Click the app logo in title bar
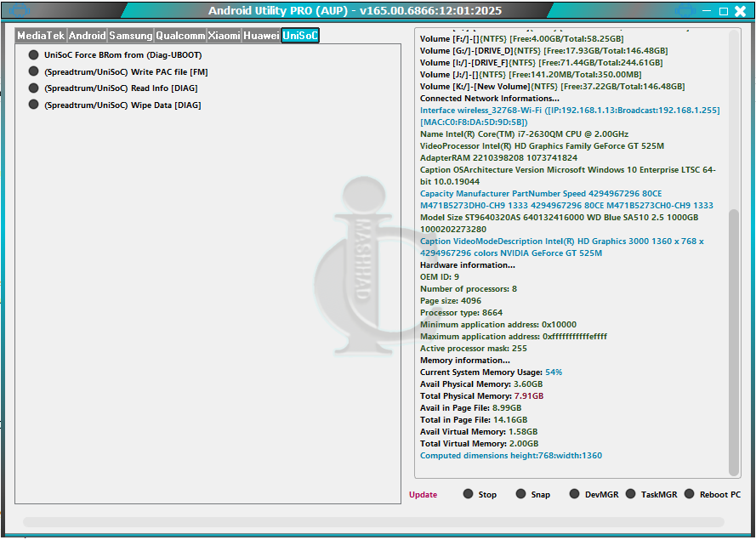The height and width of the screenshot is (540, 756). point(20,11)
